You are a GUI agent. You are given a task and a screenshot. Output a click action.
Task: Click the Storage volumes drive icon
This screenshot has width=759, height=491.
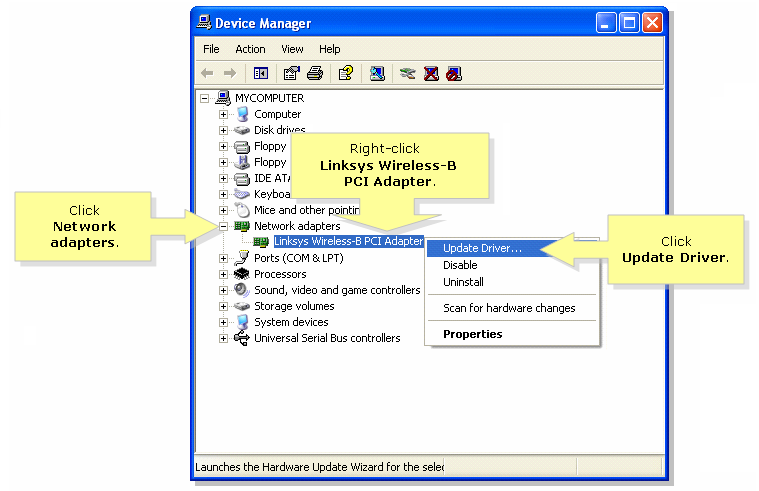pyautogui.click(x=242, y=307)
